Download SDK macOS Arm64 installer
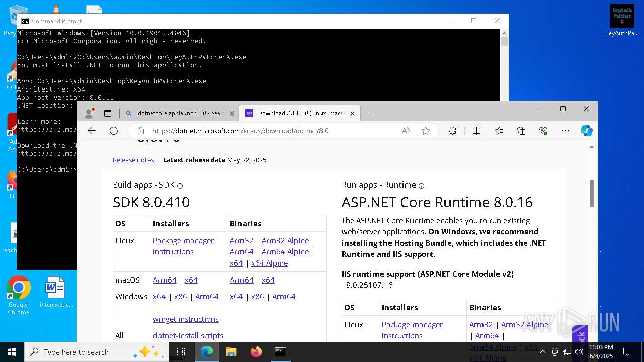This screenshot has height=362, width=644. pos(165,280)
